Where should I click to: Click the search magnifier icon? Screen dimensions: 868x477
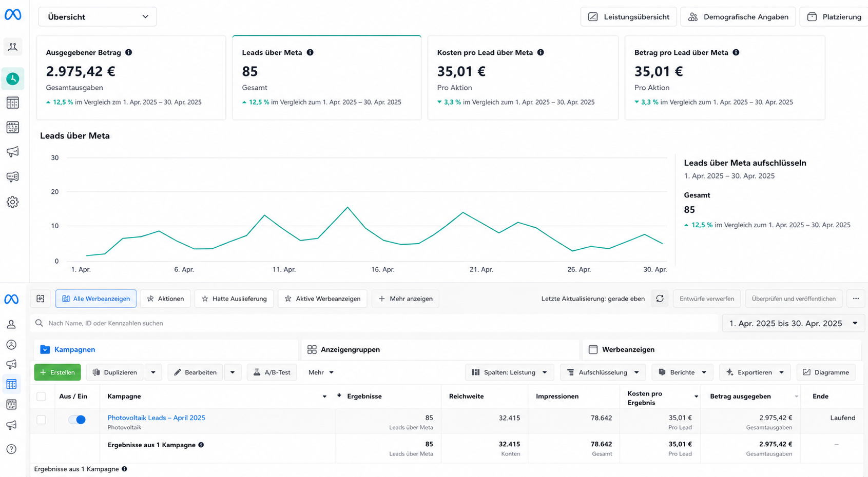39,323
